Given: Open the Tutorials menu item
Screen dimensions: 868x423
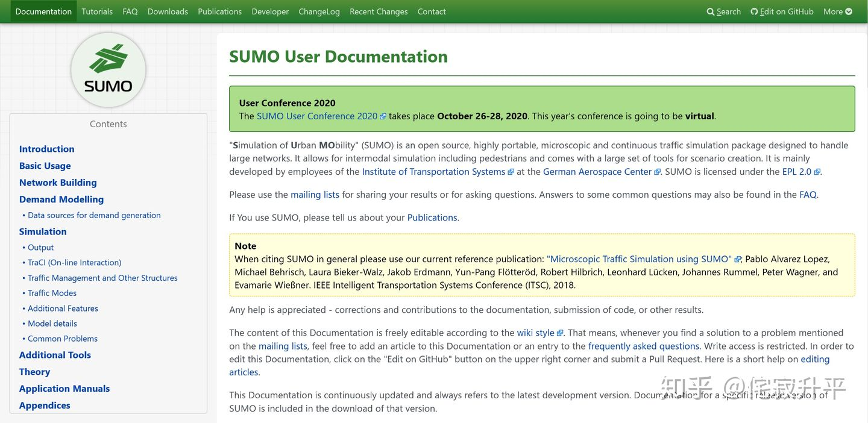Looking at the screenshot, I should pyautogui.click(x=96, y=11).
